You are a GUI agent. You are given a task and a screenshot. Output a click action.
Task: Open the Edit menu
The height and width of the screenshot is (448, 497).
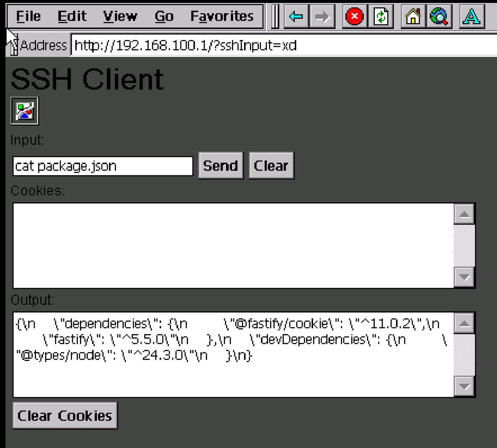point(72,16)
